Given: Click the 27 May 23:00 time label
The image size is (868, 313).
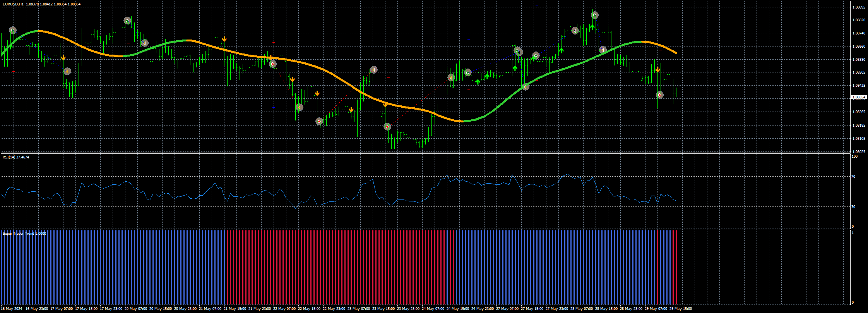Looking at the screenshot, I should point(557,309).
